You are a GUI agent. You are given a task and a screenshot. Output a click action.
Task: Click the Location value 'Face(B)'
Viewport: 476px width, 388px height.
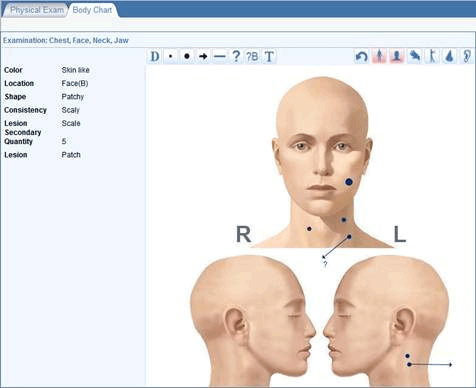[x=75, y=83]
